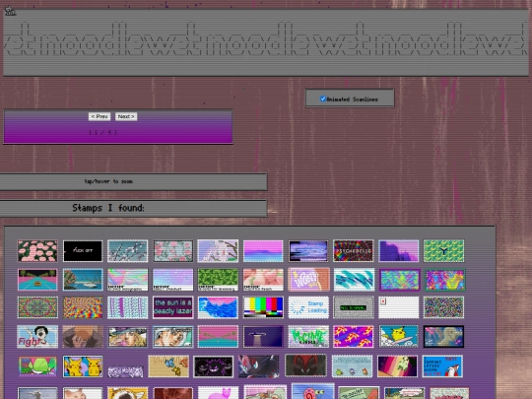Open the purple glitch VHS stamp
532x399 pixels.
(x=308, y=251)
